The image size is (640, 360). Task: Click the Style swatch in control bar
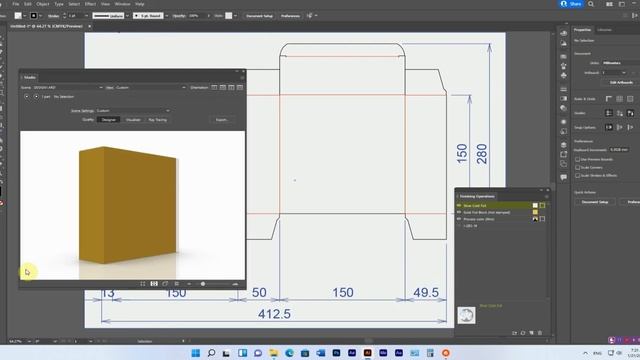(229, 16)
